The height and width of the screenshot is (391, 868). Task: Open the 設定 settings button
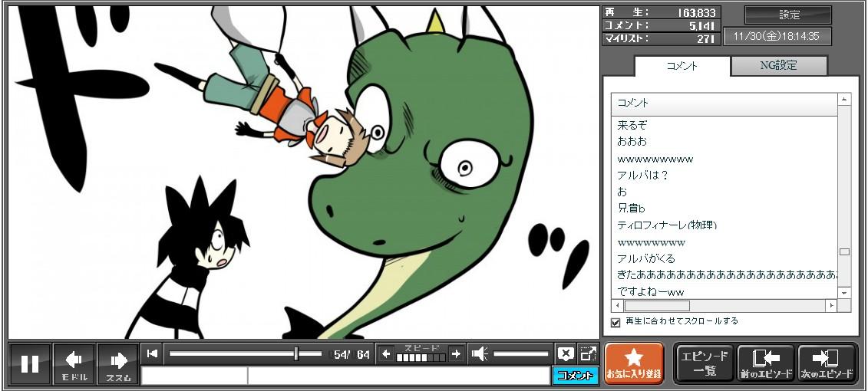[788, 15]
